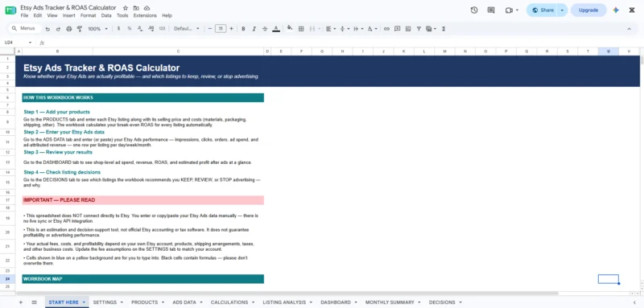Select column C header
Viewport: 644px width, 308px height.
pos(178,51)
